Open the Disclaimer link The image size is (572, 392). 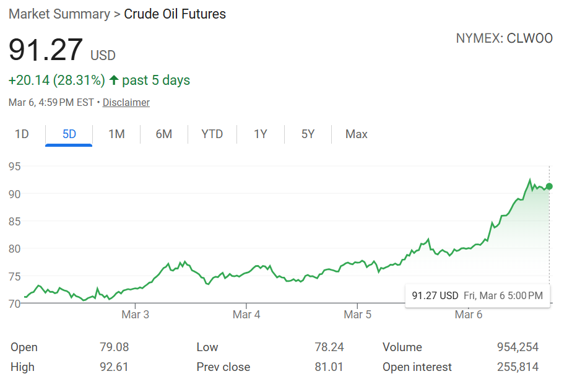point(126,102)
